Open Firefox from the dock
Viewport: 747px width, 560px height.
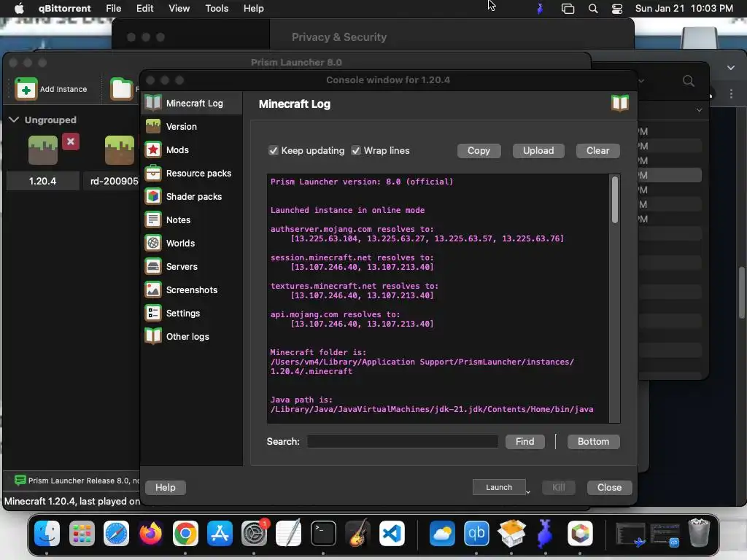click(x=150, y=533)
